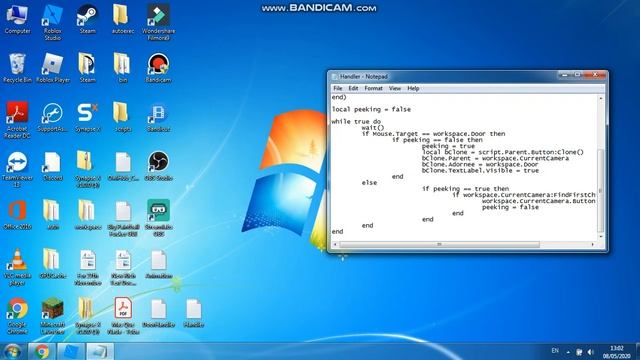Click the 'else' line in the code
The image size is (640, 360).
pos(369,183)
